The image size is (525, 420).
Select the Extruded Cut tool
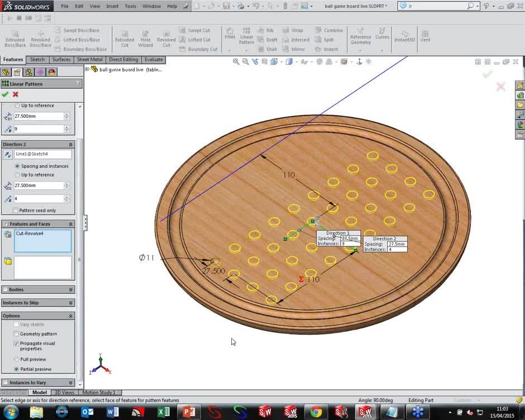125,37
